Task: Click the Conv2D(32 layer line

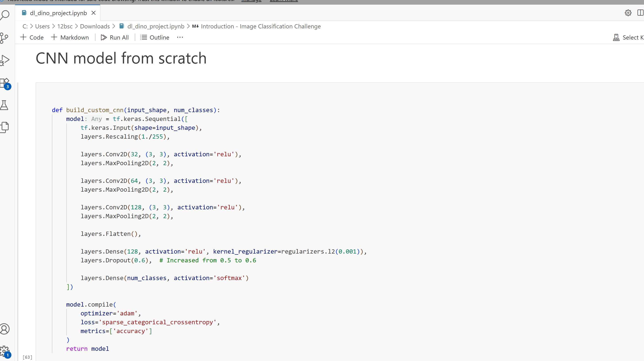Action: click(x=161, y=154)
